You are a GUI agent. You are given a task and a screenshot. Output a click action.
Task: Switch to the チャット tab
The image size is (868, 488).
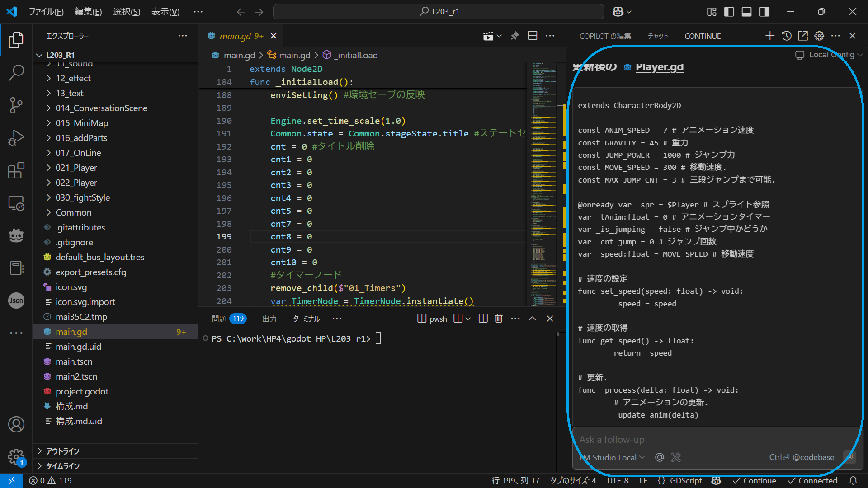pyautogui.click(x=658, y=36)
